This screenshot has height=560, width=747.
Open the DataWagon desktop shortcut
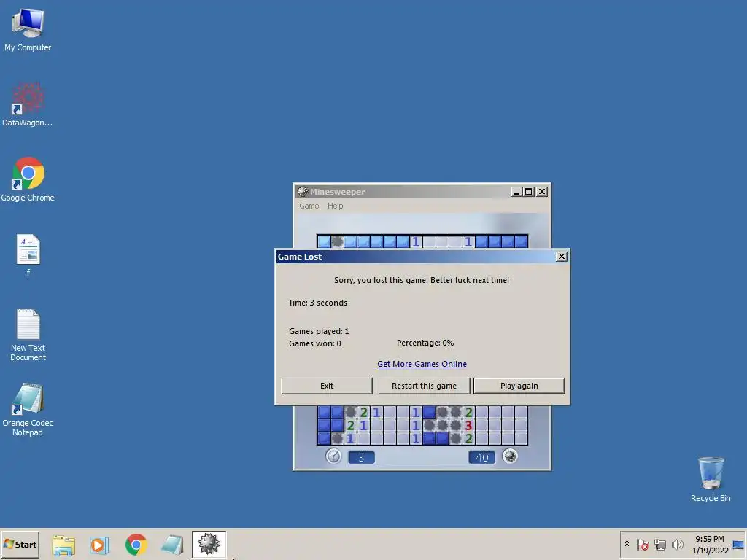28,104
